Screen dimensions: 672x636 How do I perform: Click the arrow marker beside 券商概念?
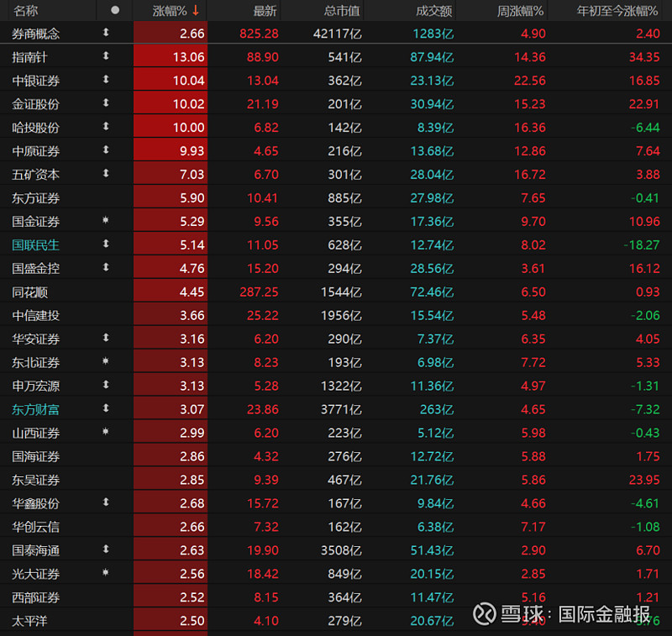[106, 32]
